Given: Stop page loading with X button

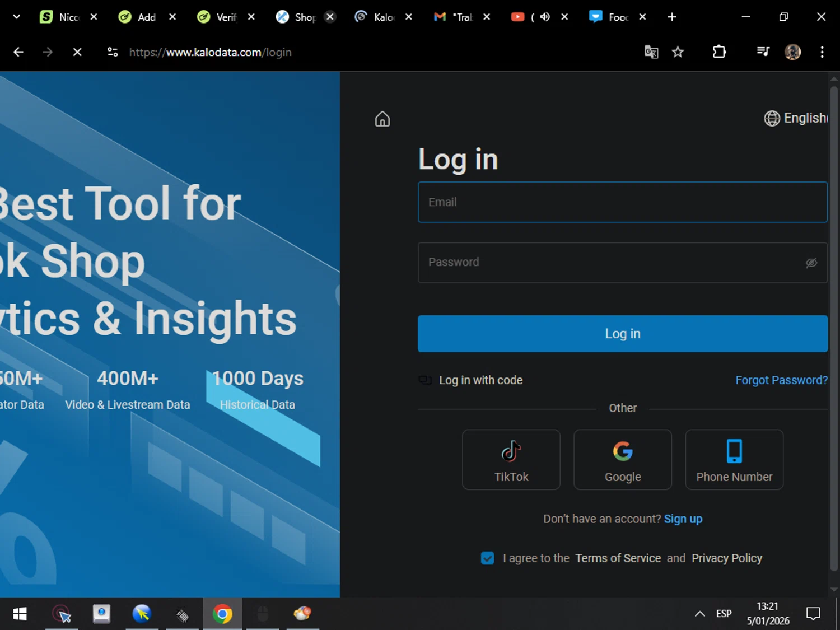Looking at the screenshot, I should tap(77, 52).
